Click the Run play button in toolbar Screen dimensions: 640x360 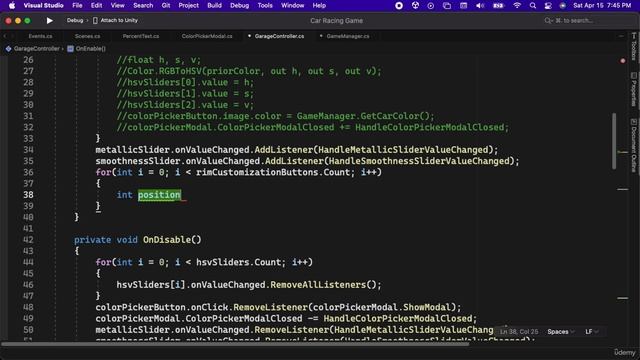pyautogui.click(x=49, y=20)
